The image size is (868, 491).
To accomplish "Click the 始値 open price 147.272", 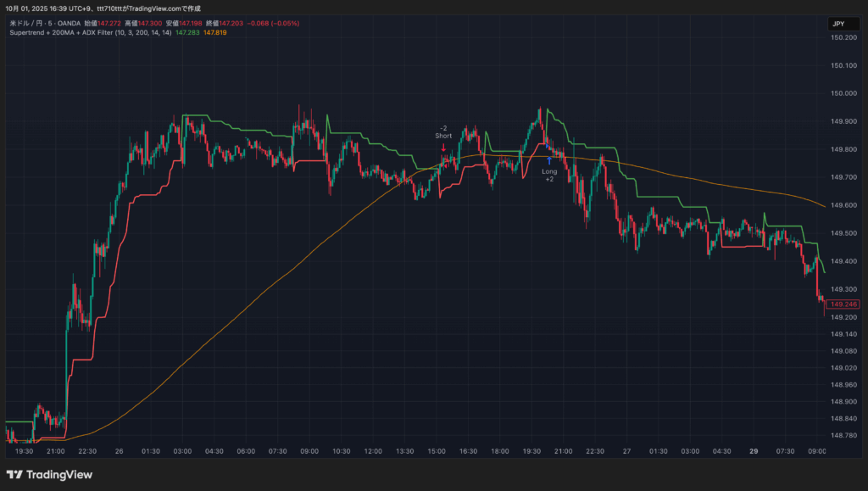I will (x=108, y=24).
